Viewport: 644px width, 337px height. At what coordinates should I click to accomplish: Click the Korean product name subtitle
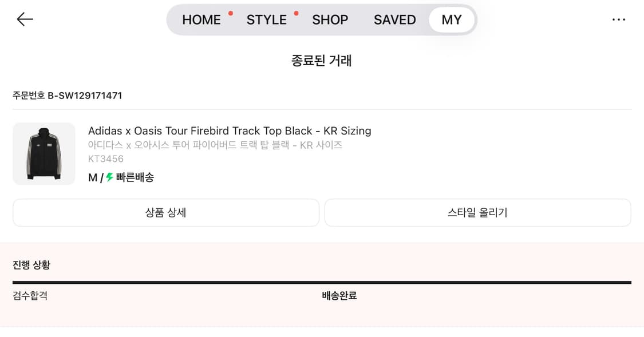pos(215,145)
